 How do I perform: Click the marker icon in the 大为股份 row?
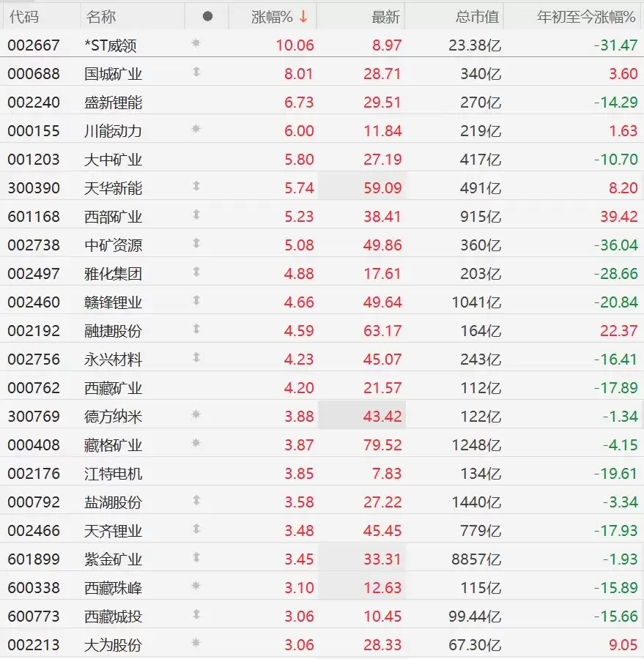point(196,643)
